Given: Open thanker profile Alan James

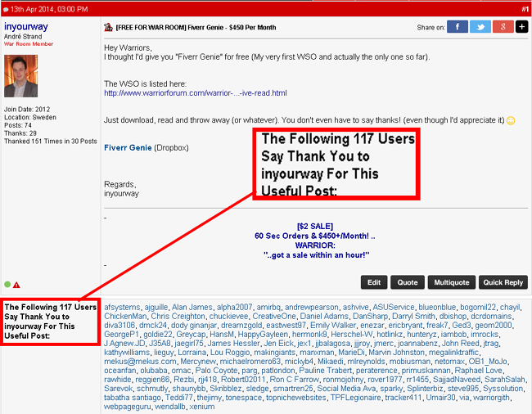Looking at the screenshot, I should pos(192,307).
